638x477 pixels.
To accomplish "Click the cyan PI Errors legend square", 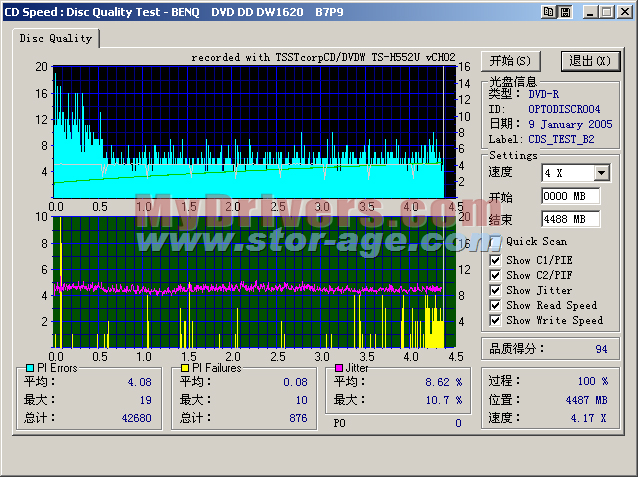I will click(x=29, y=368).
